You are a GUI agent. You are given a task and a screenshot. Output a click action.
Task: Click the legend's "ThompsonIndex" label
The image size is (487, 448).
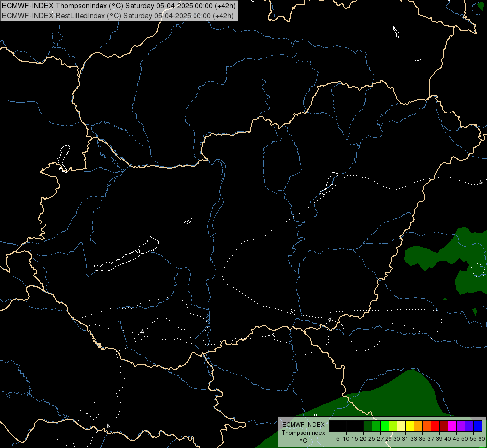pos(303,433)
